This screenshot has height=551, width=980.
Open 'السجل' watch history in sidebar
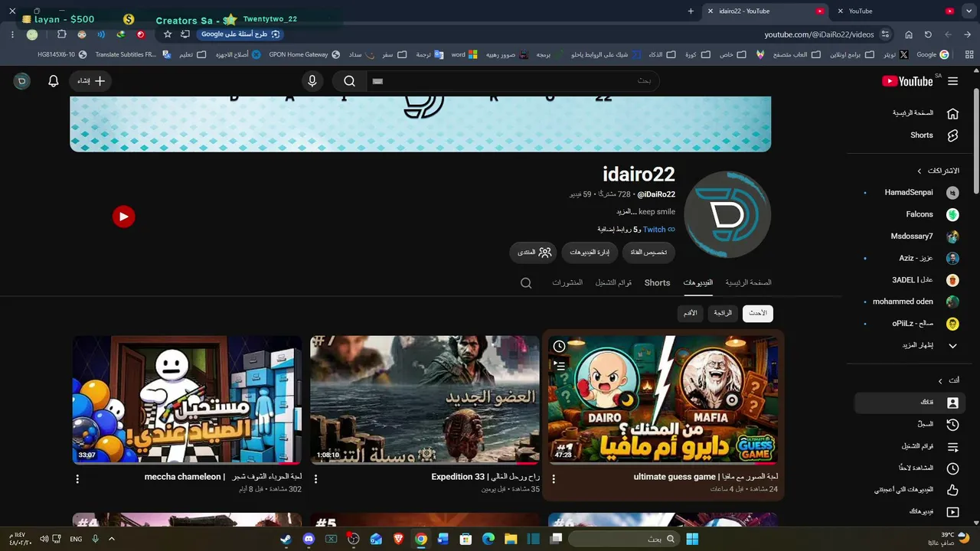(x=911, y=424)
